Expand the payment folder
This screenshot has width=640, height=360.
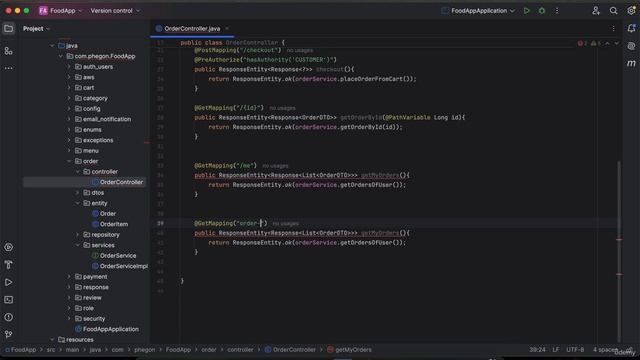click(69, 277)
